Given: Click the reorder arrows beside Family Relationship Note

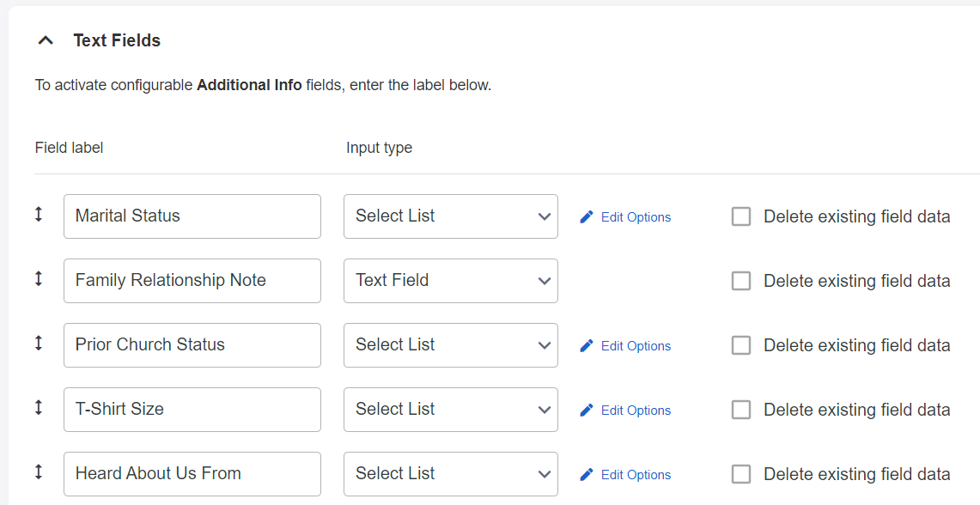Looking at the screenshot, I should 39,279.
